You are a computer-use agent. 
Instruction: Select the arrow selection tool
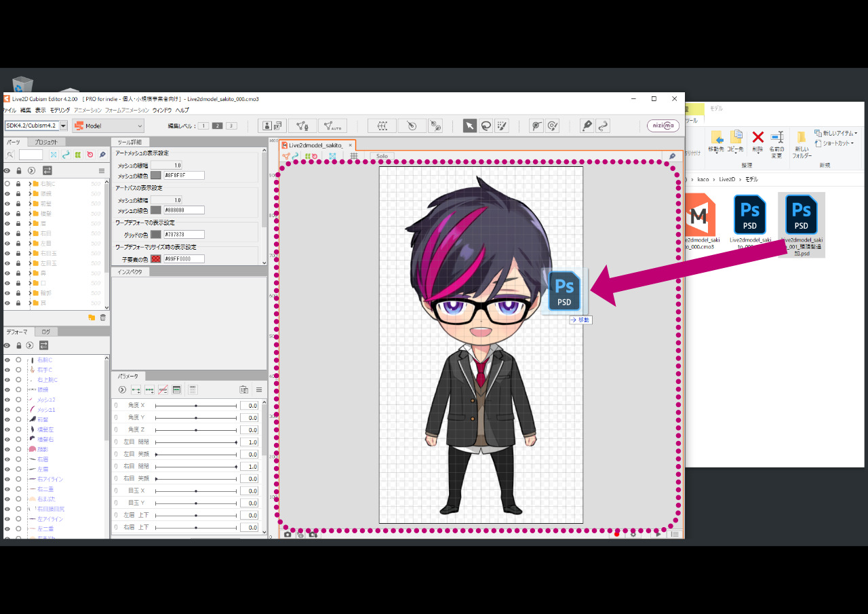[469, 126]
